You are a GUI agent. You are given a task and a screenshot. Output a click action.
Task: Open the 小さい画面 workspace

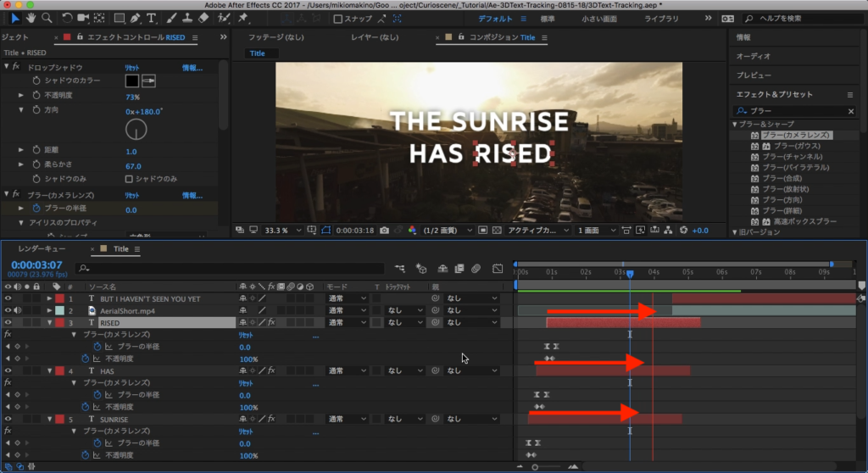[598, 19]
